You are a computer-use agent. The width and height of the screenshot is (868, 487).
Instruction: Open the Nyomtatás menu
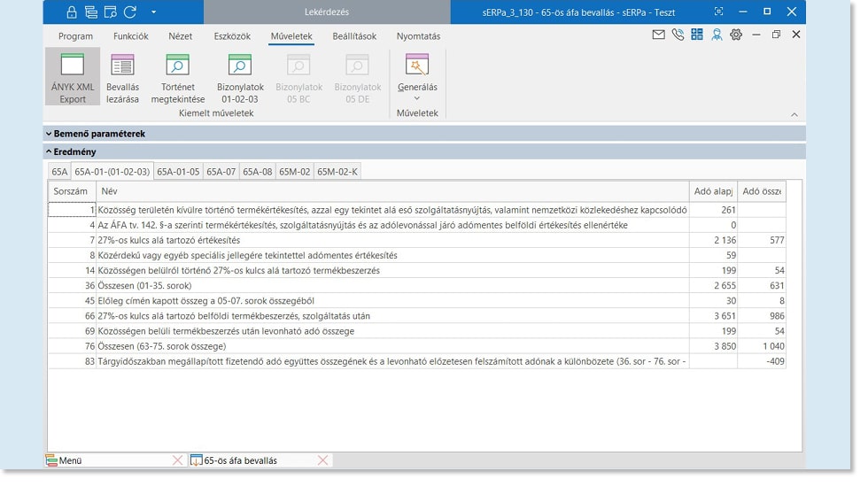click(418, 36)
